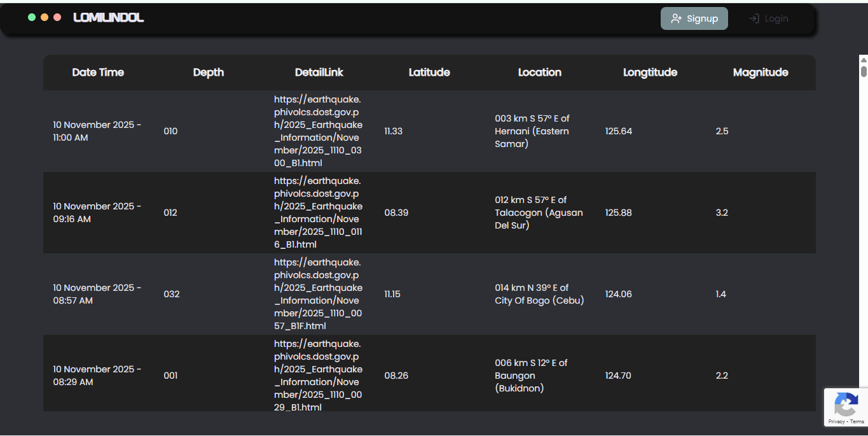This screenshot has height=436, width=868.
Task: Click the vertical scrollbar thumb
Action: pyautogui.click(x=864, y=71)
